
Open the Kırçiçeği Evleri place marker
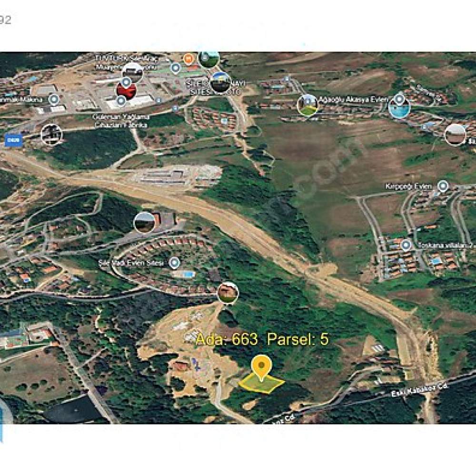pos(443,186)
